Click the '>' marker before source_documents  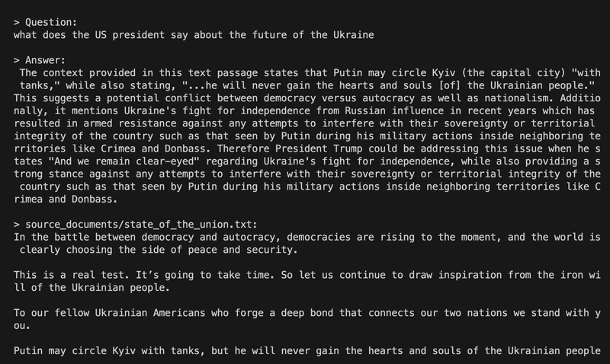(x=16, y=225)
